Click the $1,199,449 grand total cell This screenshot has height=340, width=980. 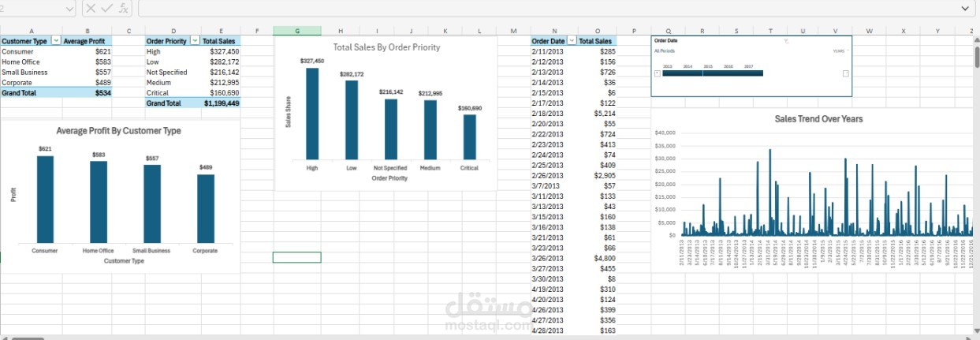point(220,103)
